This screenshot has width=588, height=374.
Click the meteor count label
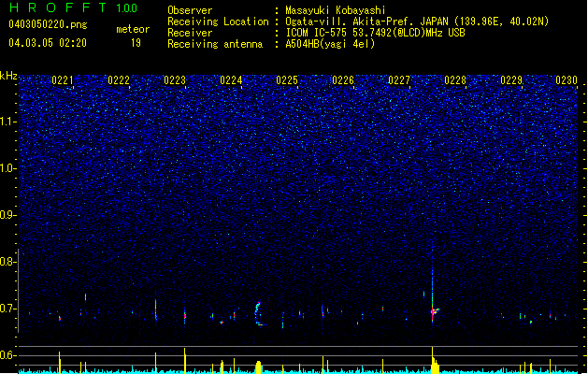[x=133, y=29]
